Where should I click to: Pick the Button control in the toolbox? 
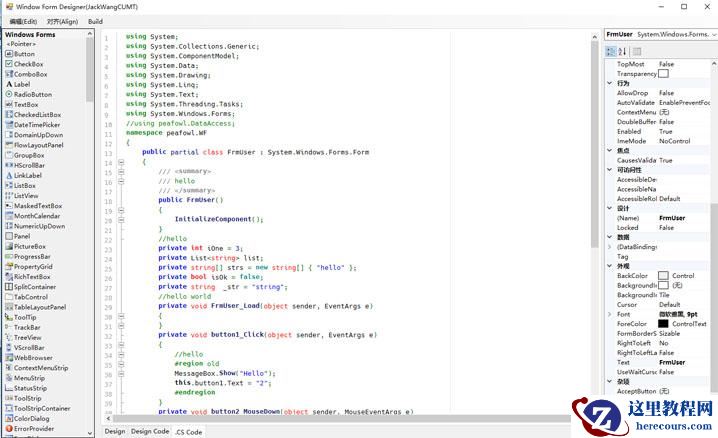pyautogui.click(x=20, y=54)
